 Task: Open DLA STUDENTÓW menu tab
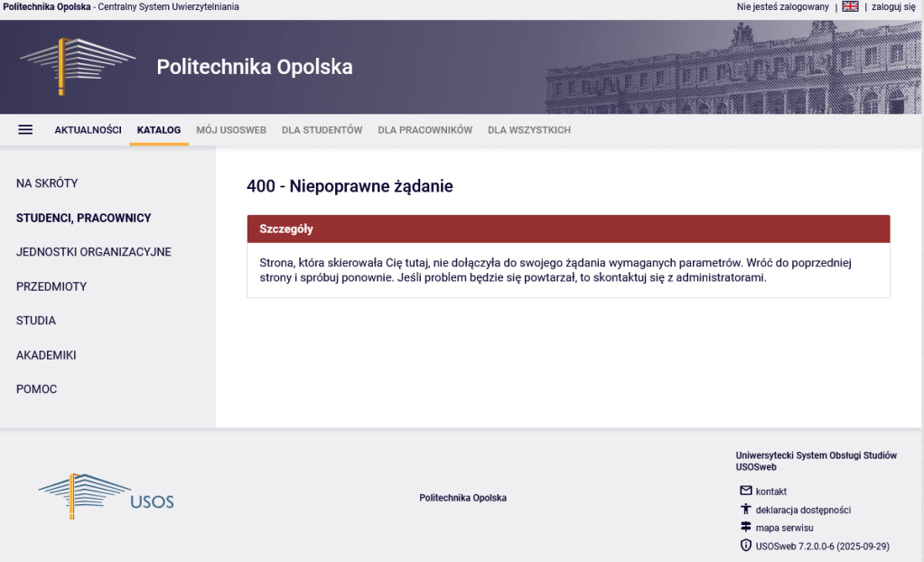pyautogui.click(x=322, y=130)
